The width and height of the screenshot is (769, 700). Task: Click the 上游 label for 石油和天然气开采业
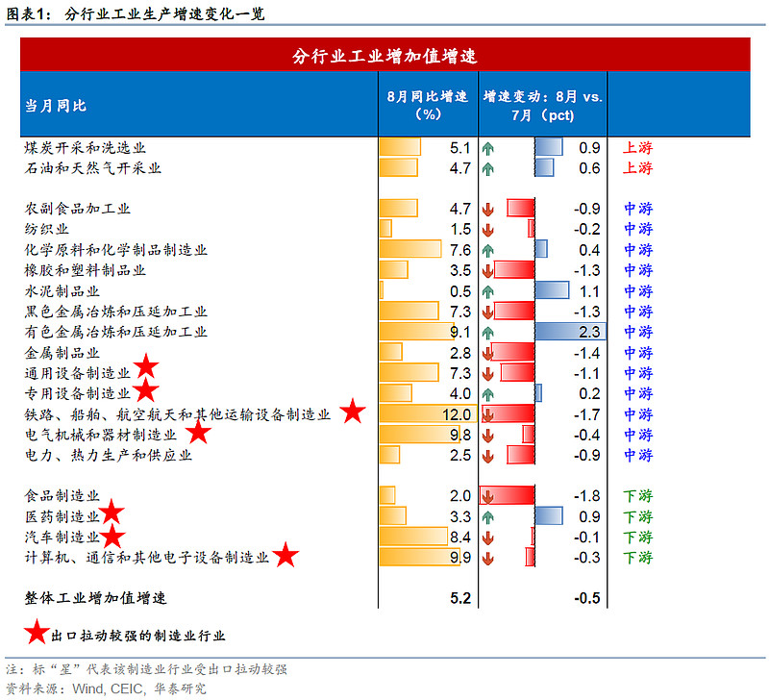638,168
